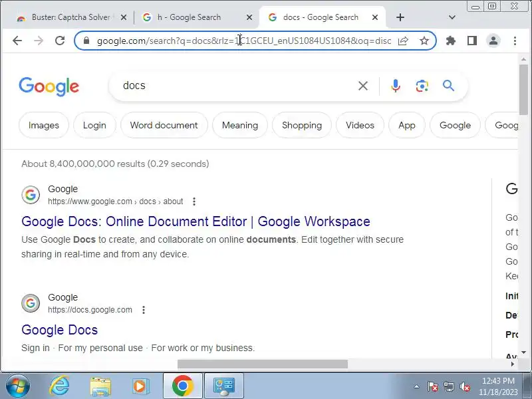532x399 pixels.
Task: Click the scroll down arrow
Action: coord(523,352)
